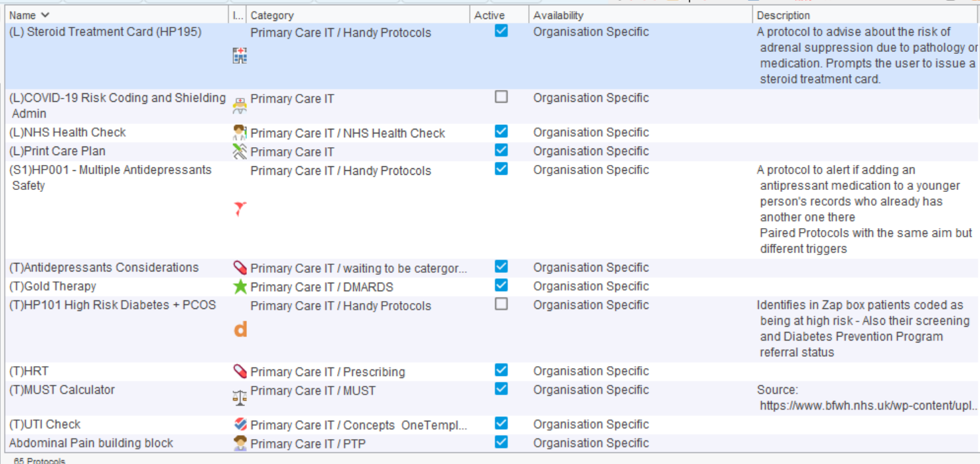Click category Primary Care IT / MUST
980x464 pixels.
[313, 391]
